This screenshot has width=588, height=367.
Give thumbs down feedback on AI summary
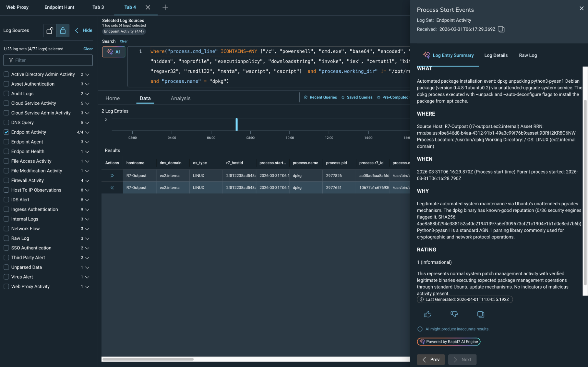point(454,314)
